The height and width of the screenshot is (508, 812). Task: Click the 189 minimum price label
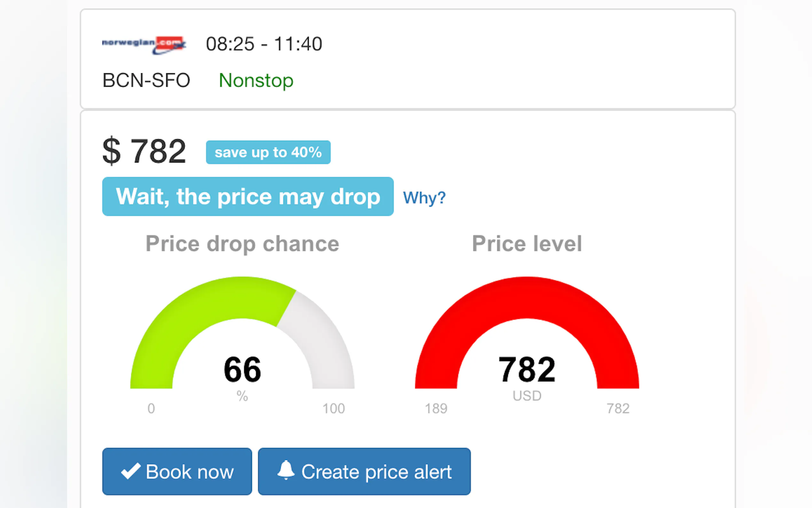(436, 409)
